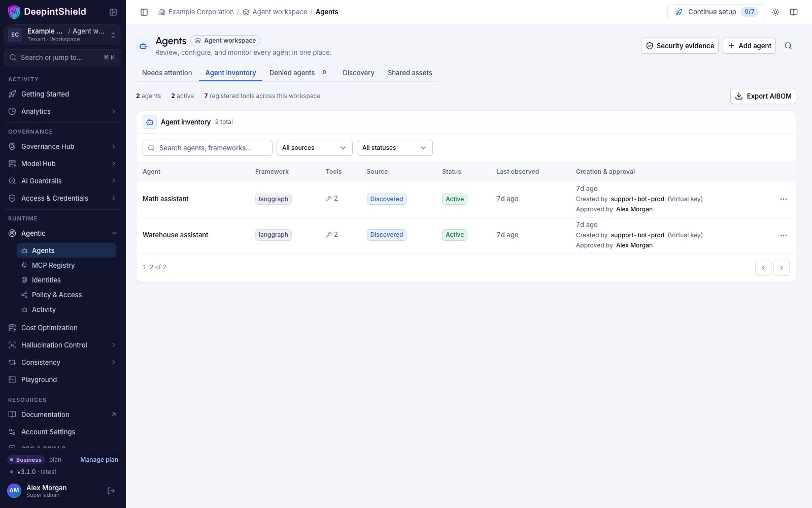Click the Business plan badge
812x508 pixels.
[x=26, y=460]
